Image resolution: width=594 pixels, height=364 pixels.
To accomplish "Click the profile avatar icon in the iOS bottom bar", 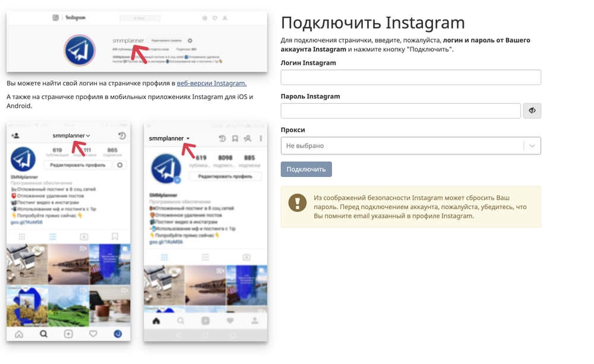I will point(118,334).
